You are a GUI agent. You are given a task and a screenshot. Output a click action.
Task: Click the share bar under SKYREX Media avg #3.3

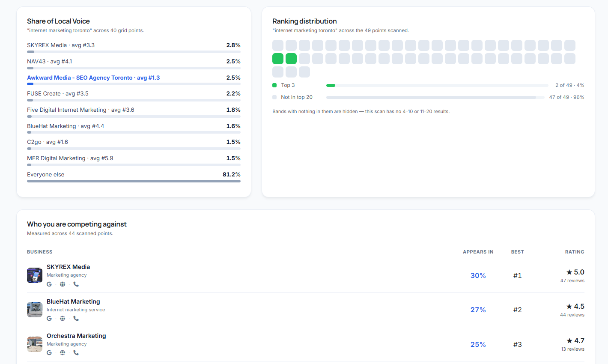coord(134,52)
